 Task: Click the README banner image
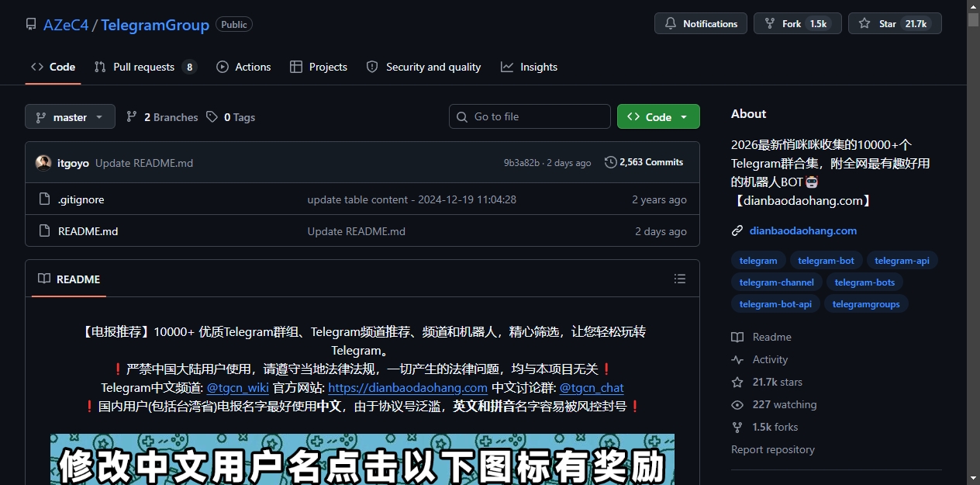(x=362, y=459)
